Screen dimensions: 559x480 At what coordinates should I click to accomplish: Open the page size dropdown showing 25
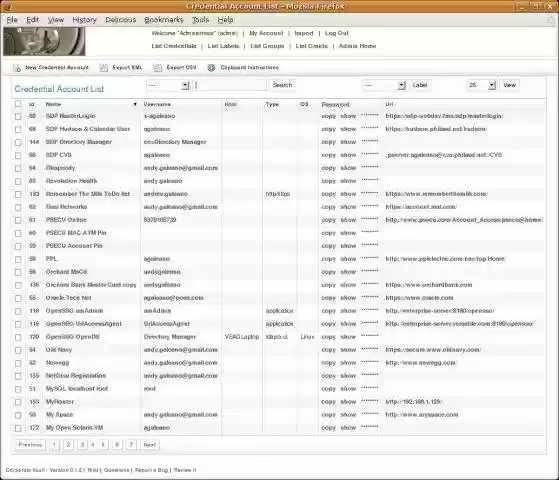click(481, 85)
